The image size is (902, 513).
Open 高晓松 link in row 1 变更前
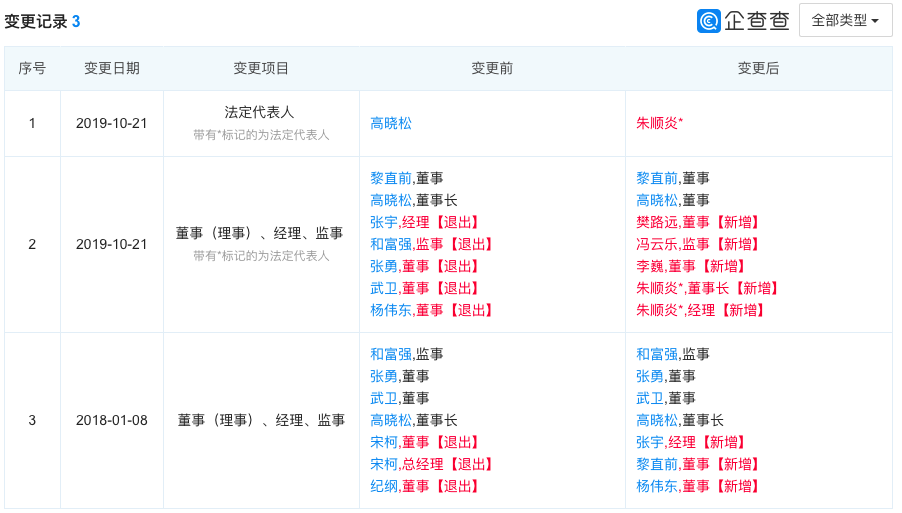click(391, 123)
